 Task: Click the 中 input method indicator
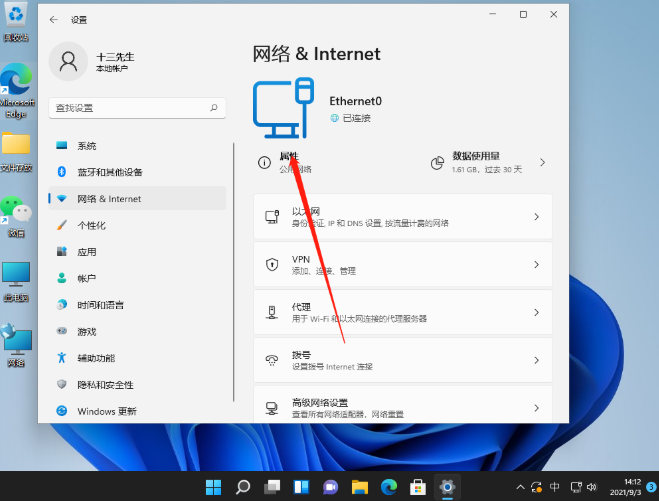coord(554,487)
